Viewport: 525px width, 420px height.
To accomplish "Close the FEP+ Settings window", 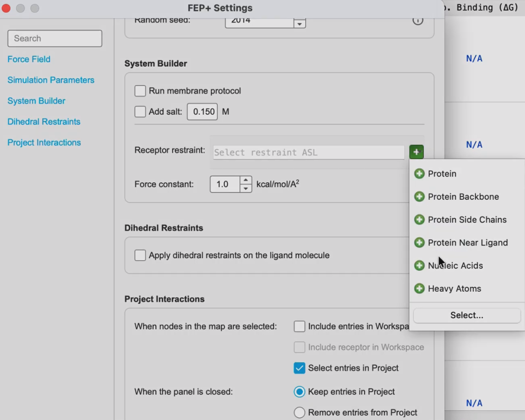I will (x=6, y=8).
